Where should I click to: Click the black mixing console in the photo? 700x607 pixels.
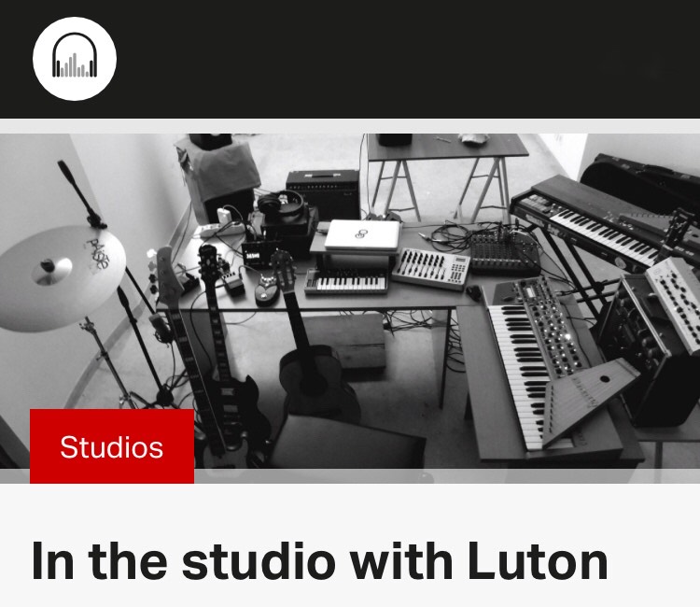pyautogui.click(x=504, y=250)
